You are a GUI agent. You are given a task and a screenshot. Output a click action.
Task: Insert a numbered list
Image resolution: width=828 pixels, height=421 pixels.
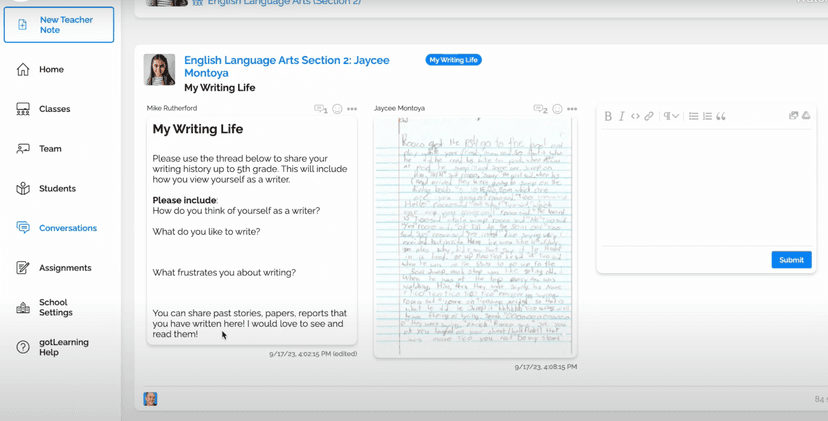[x=708, y=116]
